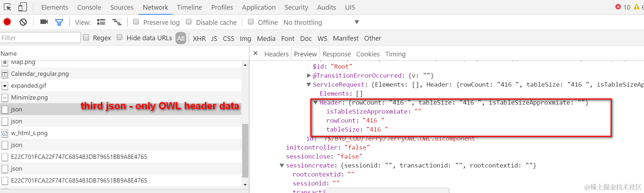The width and height of the screenshot is (644, 193).
Task: Click the yellow warning count icon
Action: (x=636, y=7)
